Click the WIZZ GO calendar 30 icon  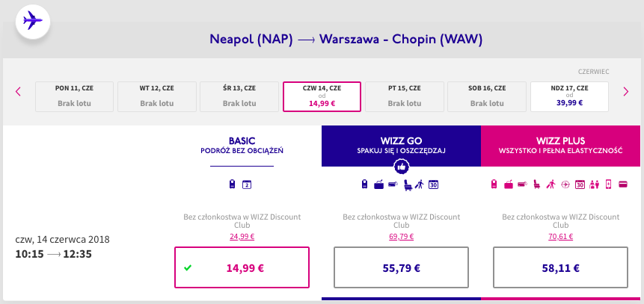coord(433,184)
